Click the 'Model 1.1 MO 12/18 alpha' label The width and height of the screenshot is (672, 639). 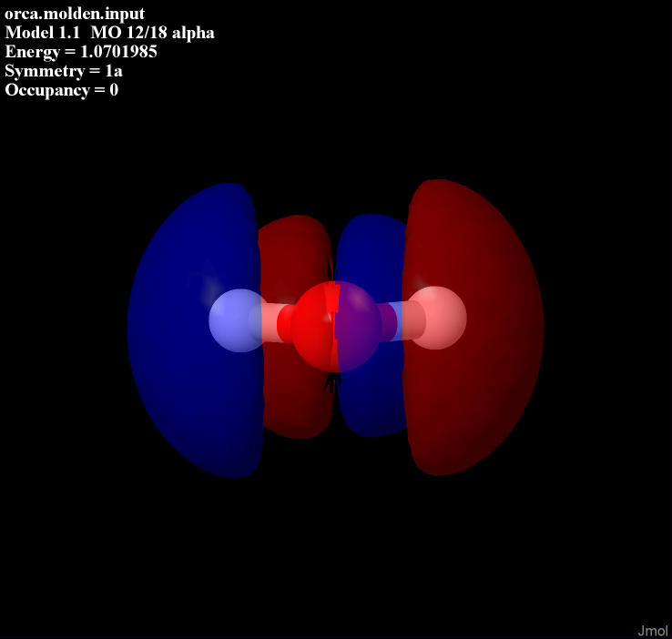[x=109, y=33]
